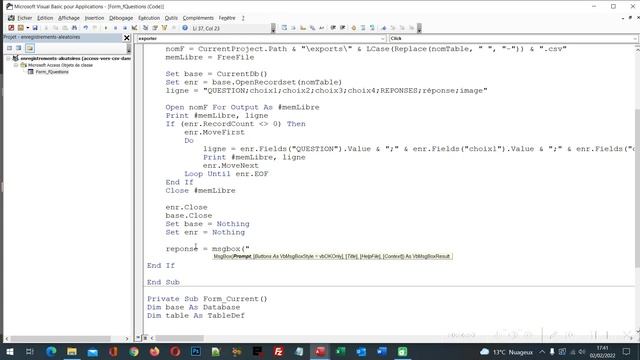640x360 pixels.
Task: Open the Edition menu
Action: pos(45,18)
